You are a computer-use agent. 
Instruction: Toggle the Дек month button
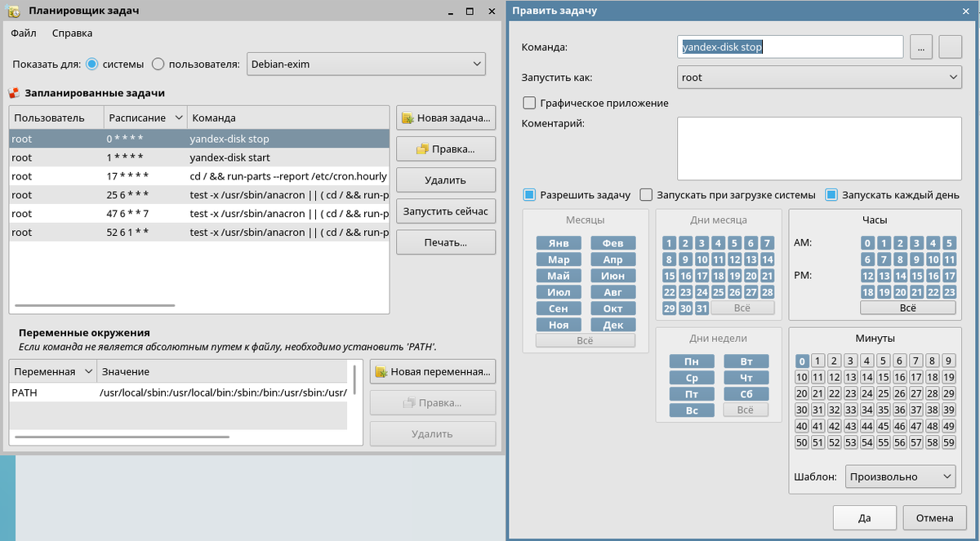pyautogui.click(x=612, y=325)
